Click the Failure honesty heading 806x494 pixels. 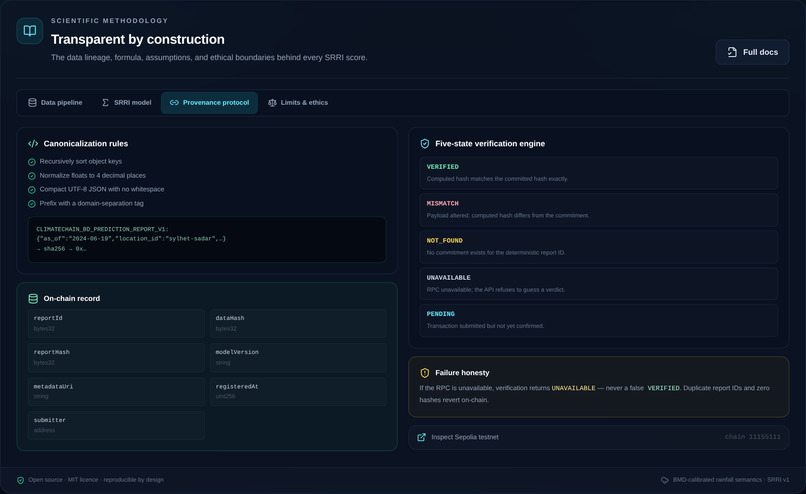click(462, 373)
